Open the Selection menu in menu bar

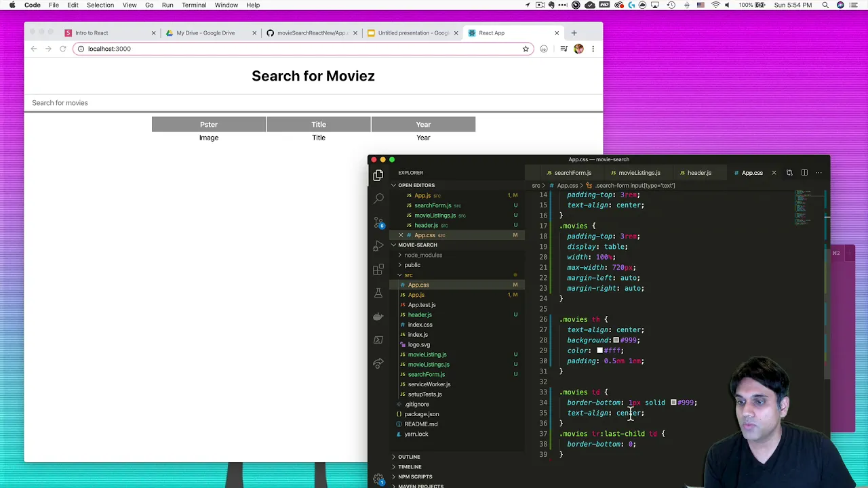tap(100, 5)
